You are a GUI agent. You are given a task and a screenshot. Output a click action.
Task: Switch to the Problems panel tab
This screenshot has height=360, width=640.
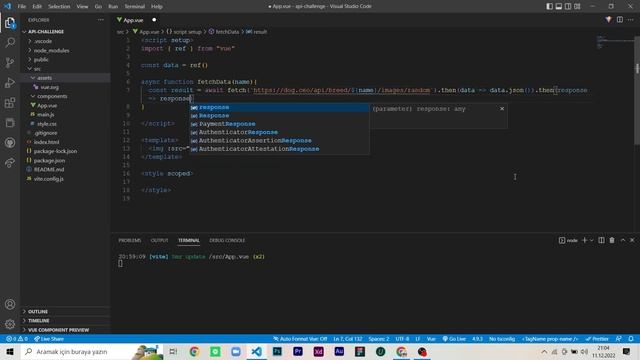tap(130, 240)
